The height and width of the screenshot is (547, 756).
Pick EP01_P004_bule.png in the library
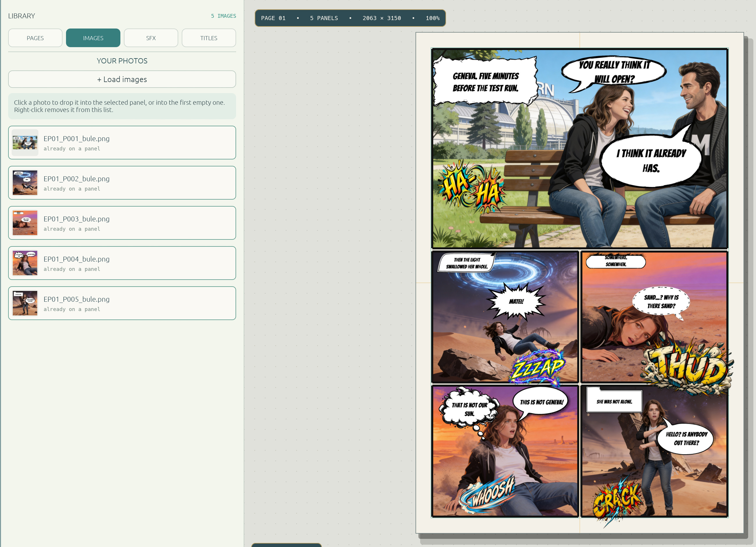click(x=122, y=263)
